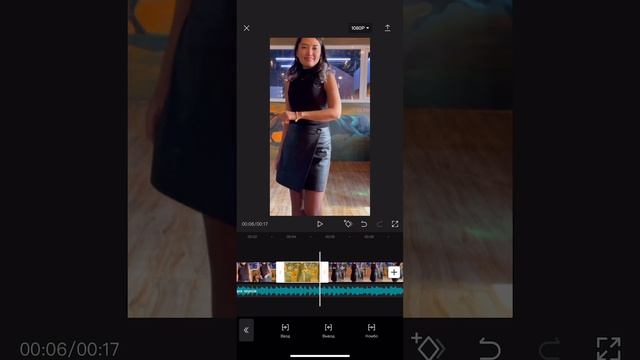This screenshot has height=360, width=640.
Task: Play the video with the play triangle
Action: (320, 224)
